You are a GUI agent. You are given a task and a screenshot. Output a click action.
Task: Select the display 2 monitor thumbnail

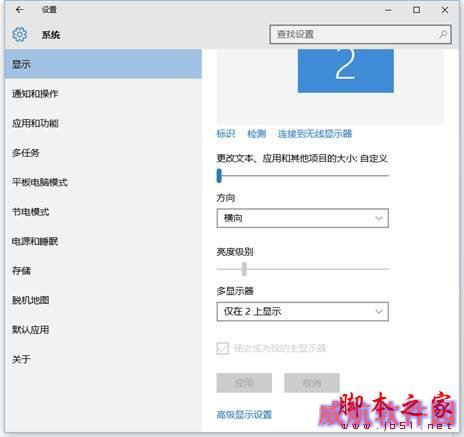pos(346,71)
